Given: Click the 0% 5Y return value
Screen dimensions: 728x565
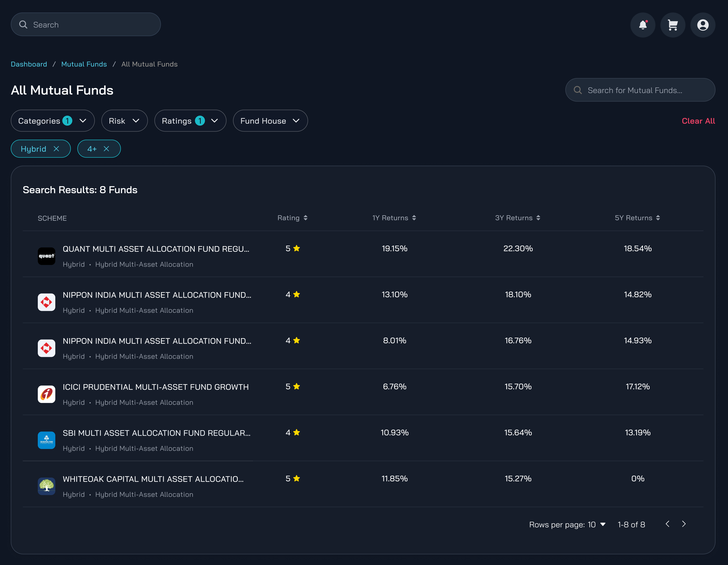Looking at the screenshot, I should (637, 478).
